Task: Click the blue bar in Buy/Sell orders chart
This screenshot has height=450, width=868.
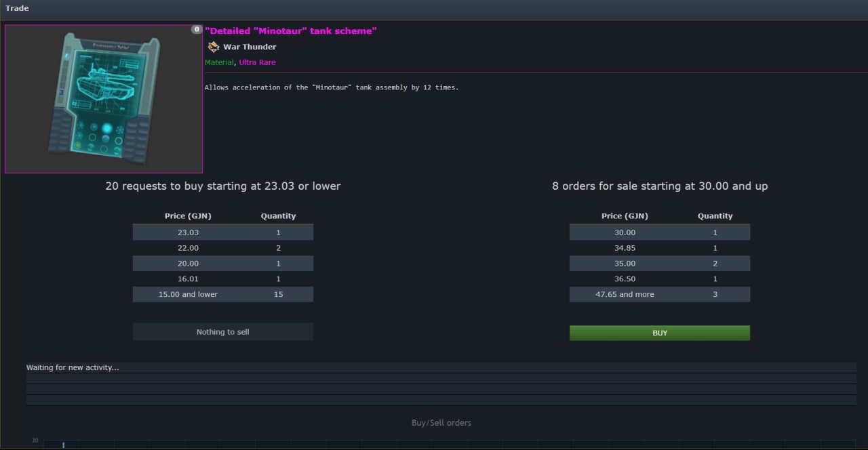Action: click(63, 445)
